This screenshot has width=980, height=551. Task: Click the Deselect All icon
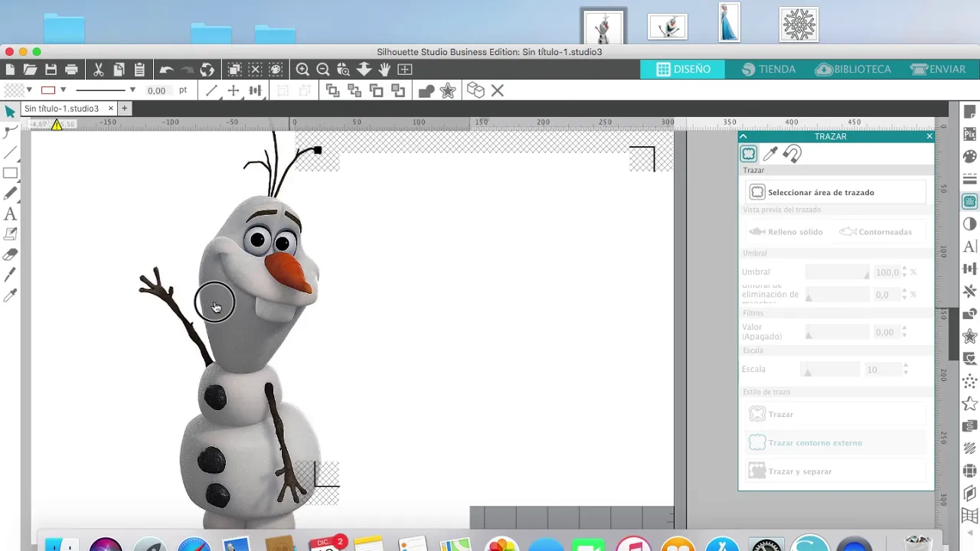(x=255, y=70)
